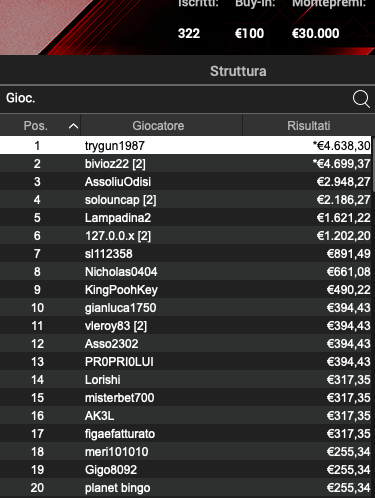Select player AK3L

point(185,415)
